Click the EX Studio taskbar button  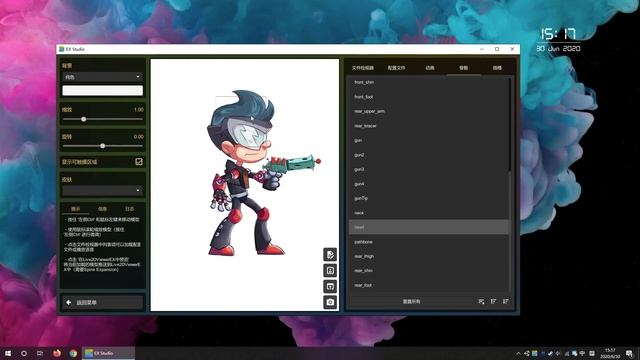[109, 353]
